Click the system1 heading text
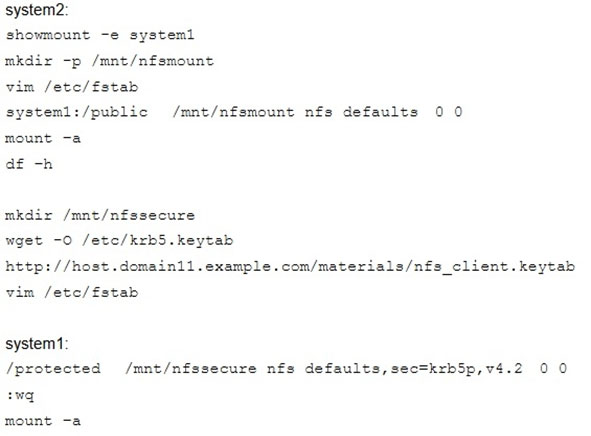The height and width of the screenshot is (436, 591). tap(37, 343)
